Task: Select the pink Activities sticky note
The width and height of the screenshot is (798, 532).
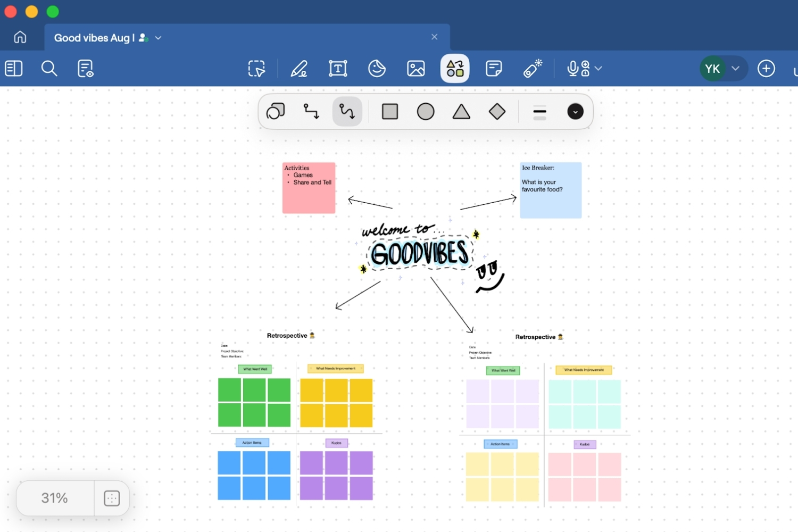Action: (309, 188)
